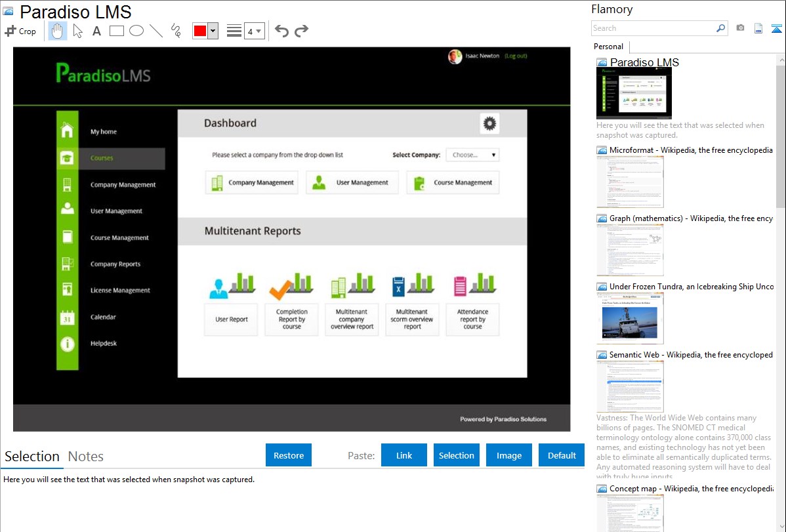This screenshot has width=786, height=532.
Task: Click the Company Reports sidebar icon
Action: (x=67, y=263)
